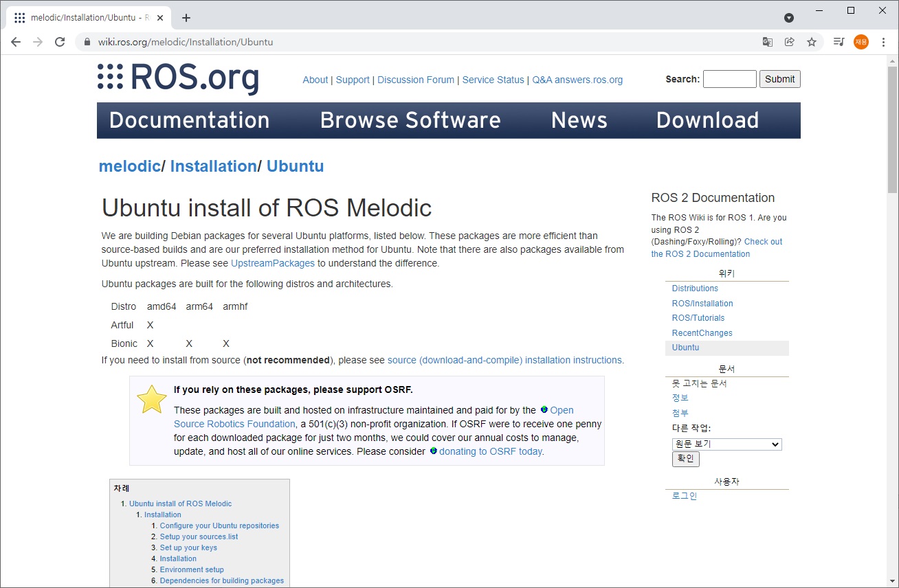899x588 pixels.
Task: Click the Submit search button
Action: [780, 79]
